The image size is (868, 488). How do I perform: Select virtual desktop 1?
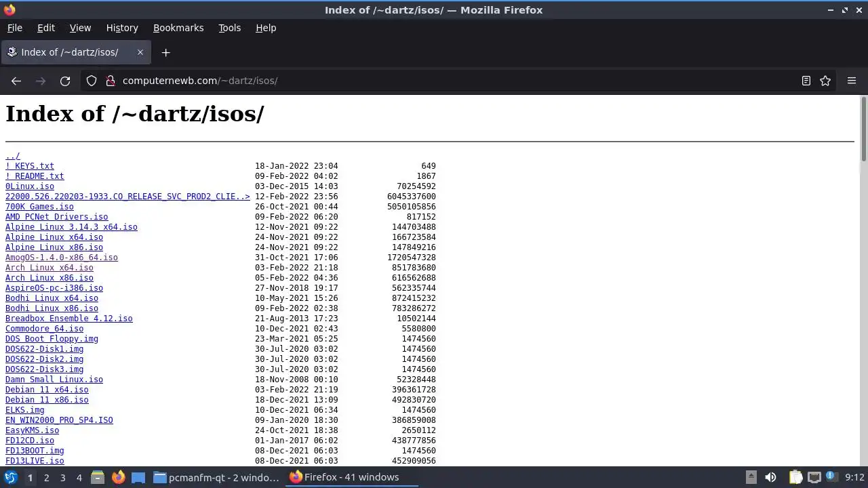(x=30, y=477)
